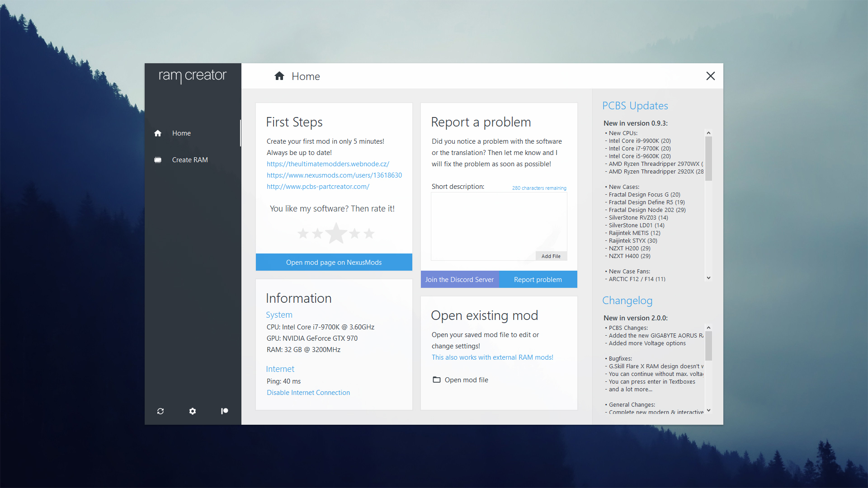The height and width of the screenshot is (488, 868).
Task: Click the large center rating star
Action: [336, 233]
